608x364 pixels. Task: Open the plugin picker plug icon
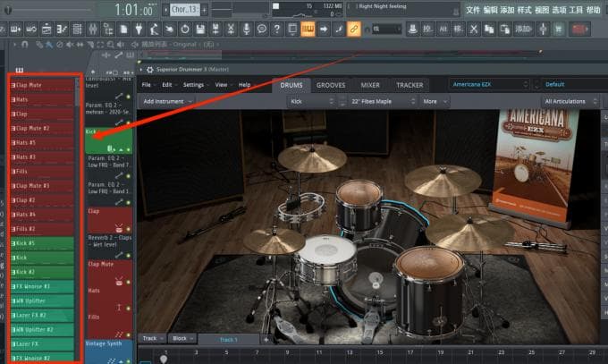[139, 30]
